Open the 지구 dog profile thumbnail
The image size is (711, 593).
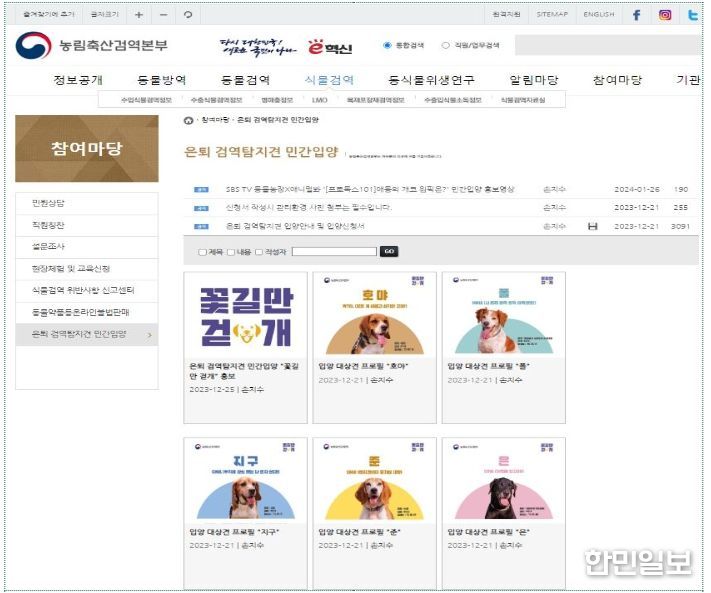tap(245, 481)
